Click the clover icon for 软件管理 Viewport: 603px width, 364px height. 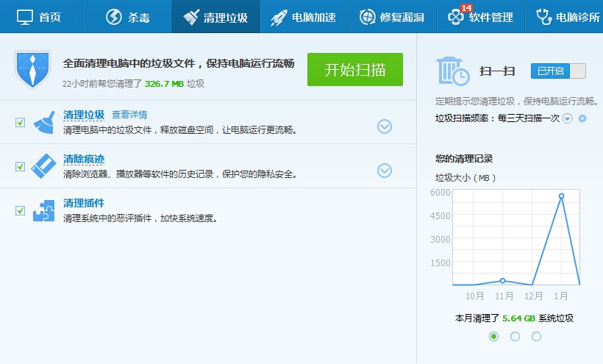(456, 18)
